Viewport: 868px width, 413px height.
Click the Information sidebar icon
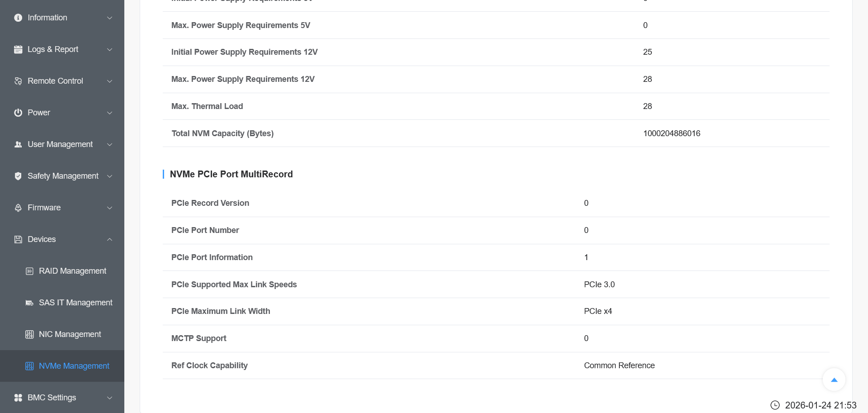point(18,18)
